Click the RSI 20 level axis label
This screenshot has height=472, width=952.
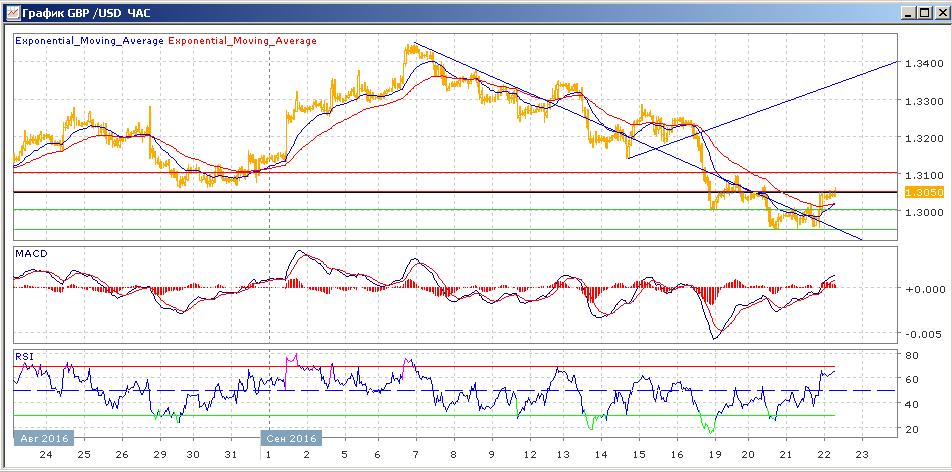(911, 429)
